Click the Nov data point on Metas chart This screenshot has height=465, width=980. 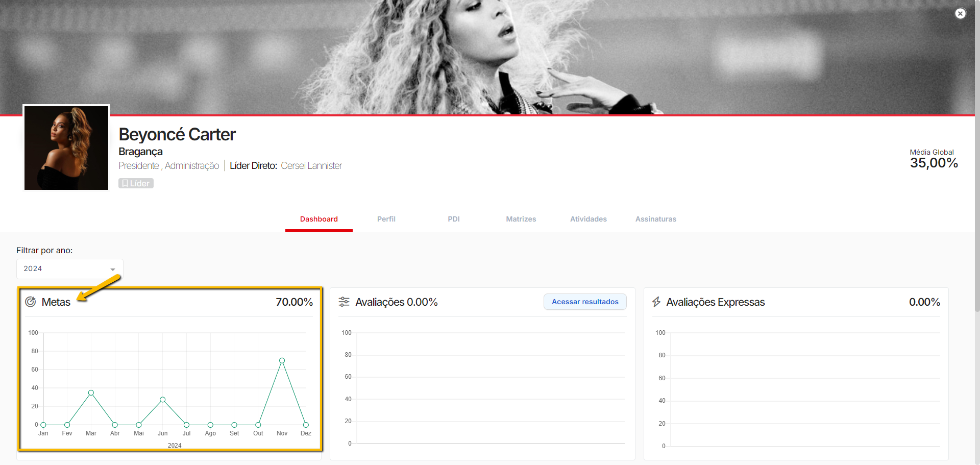point(282,360)
